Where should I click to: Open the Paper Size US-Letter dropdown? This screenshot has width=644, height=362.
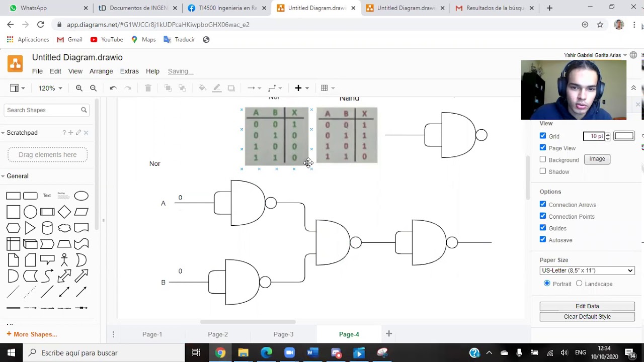[587, 270]
